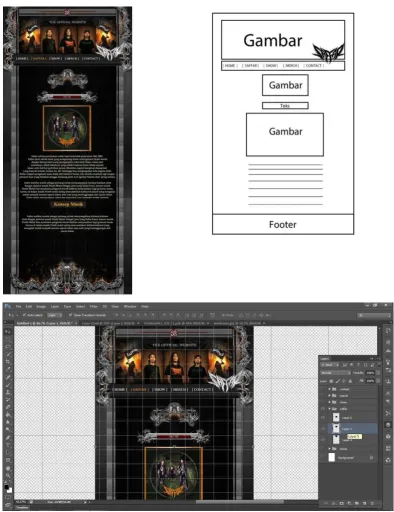Select the Magic Wand selection tool
This screenshot has width=394, height=512.
point(8,354)
